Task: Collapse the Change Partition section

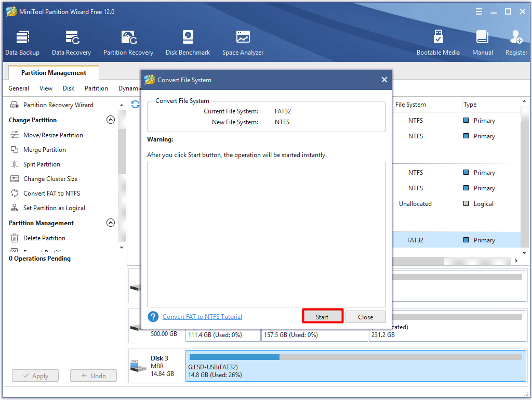Action: (x=111, y=120)
